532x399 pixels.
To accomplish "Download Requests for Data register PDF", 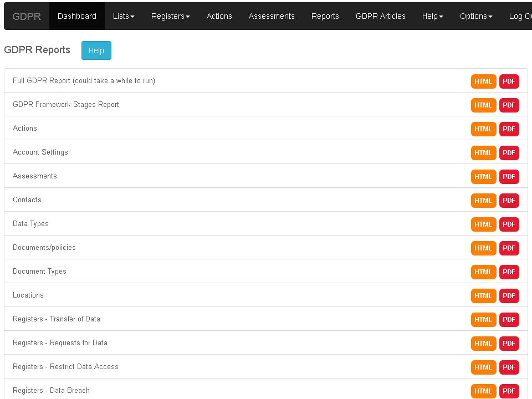I will click(509, 344).
